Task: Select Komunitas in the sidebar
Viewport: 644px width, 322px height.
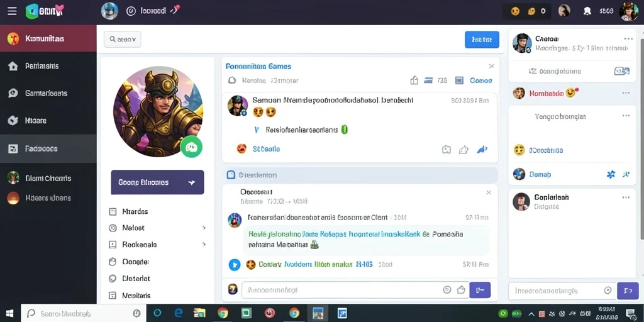Action: (48, 38)
